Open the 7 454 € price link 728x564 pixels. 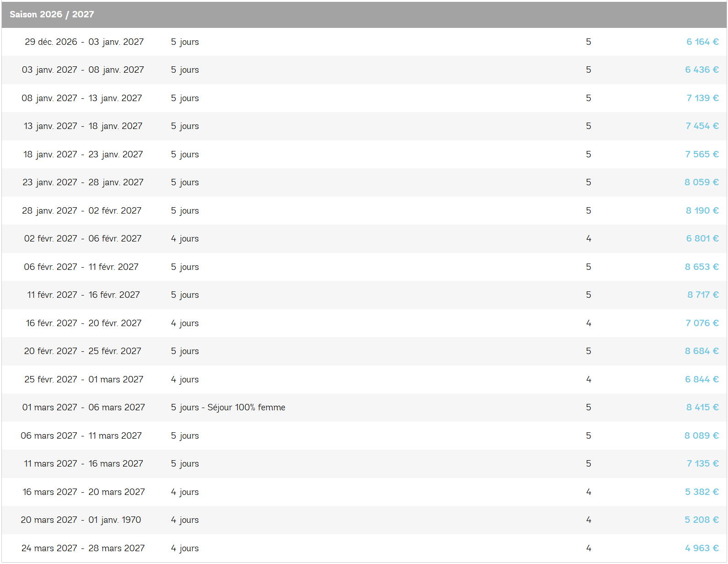702,126
